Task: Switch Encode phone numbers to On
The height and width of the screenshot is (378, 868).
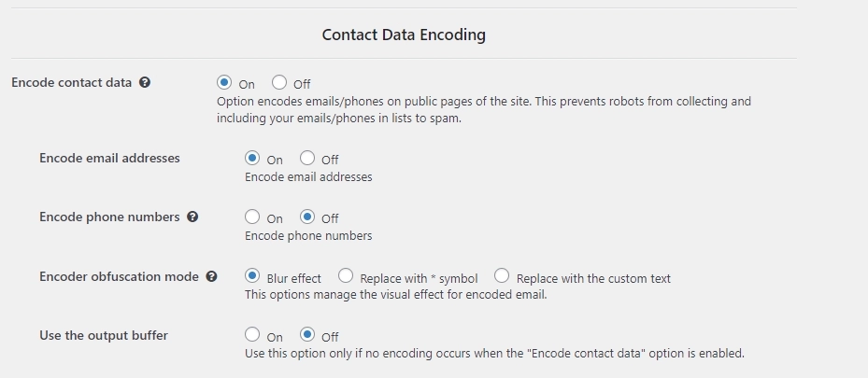Action: tap(252, 217)
